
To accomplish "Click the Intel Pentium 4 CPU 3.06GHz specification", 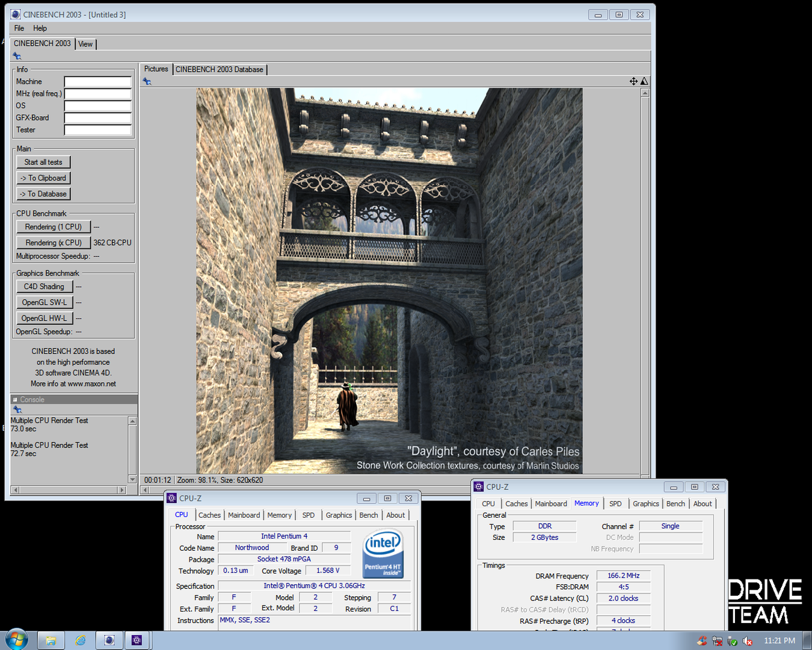I will [314, 586].
